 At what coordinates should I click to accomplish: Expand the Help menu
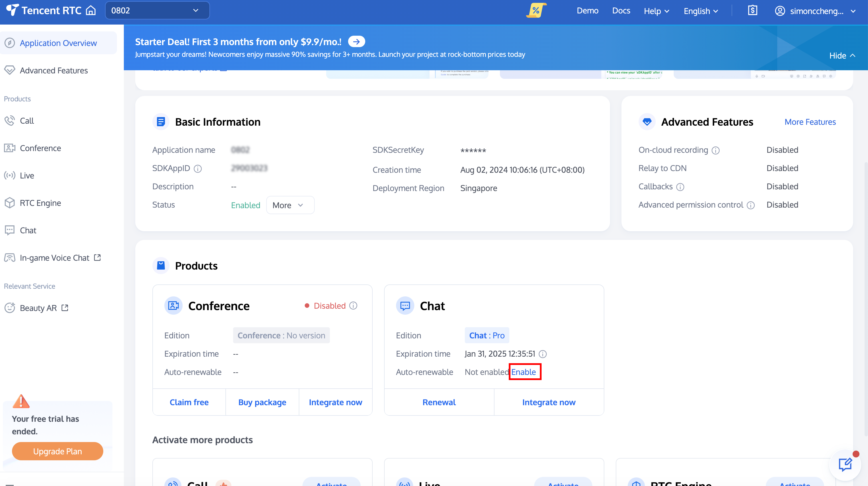click(x=656, y=11)
